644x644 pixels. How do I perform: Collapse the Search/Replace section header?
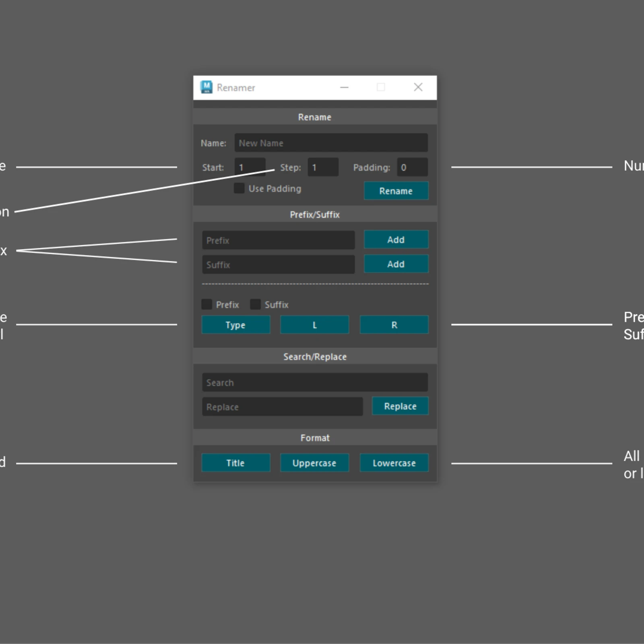tap(315, 357)
